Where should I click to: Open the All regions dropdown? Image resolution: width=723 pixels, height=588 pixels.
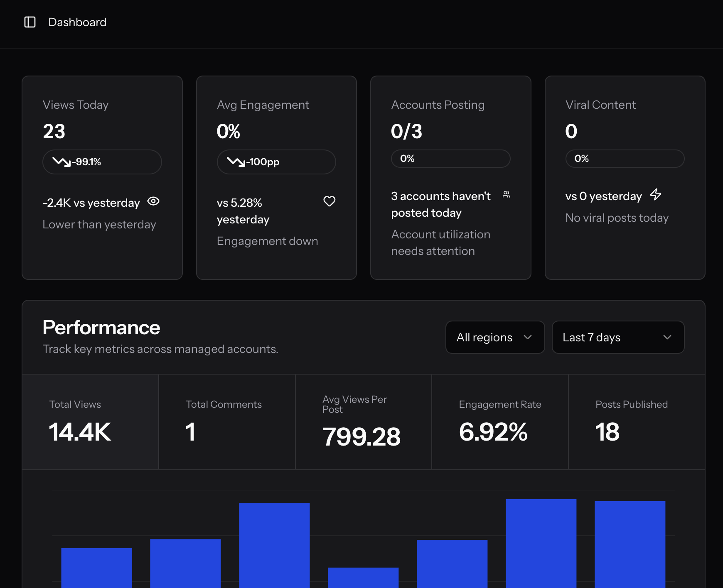coord(494,337)
